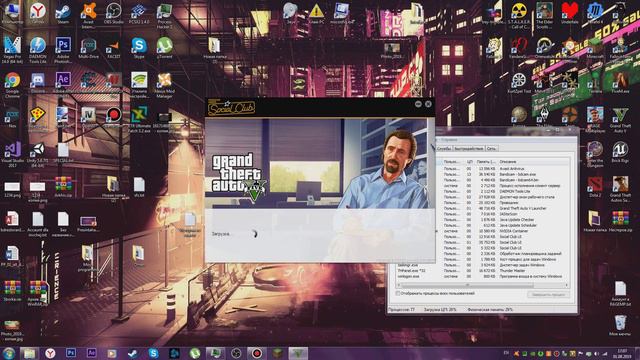
Task: Switch to the Быстродействие tab in Task Manager
Action: click(x=469, y=149)
